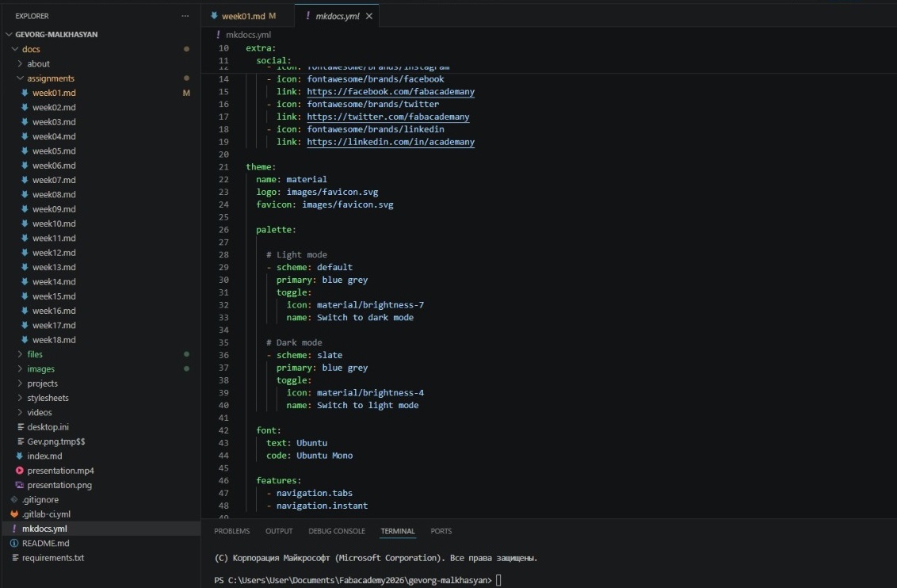Open the week18.md file
The width and height of the screenshot is (897, 588).
(54, 340)
